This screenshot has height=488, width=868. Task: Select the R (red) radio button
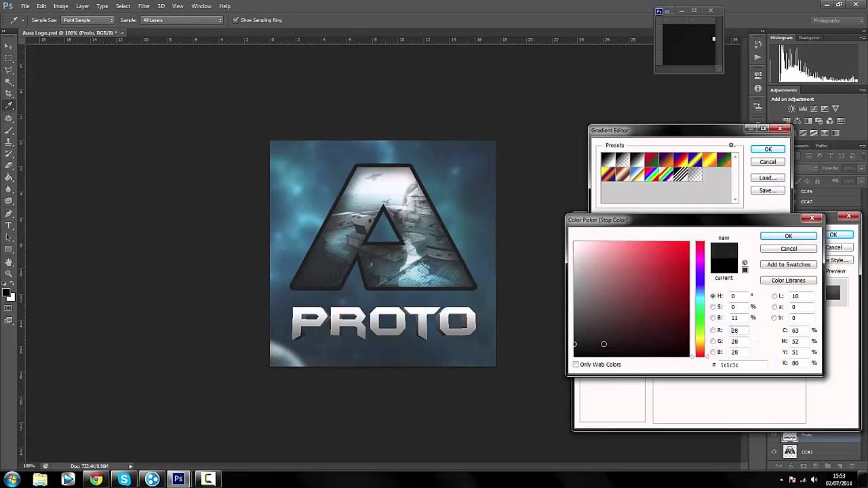[713, 330]
